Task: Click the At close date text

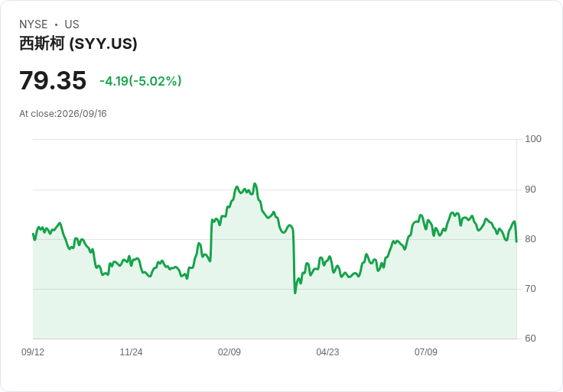Action: (x=63, y=114)
